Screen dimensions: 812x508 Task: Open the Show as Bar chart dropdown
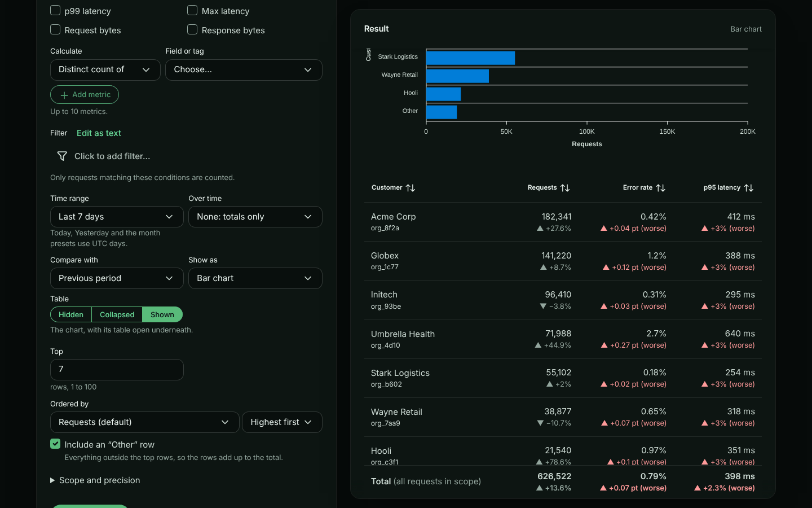pos(255,278)
